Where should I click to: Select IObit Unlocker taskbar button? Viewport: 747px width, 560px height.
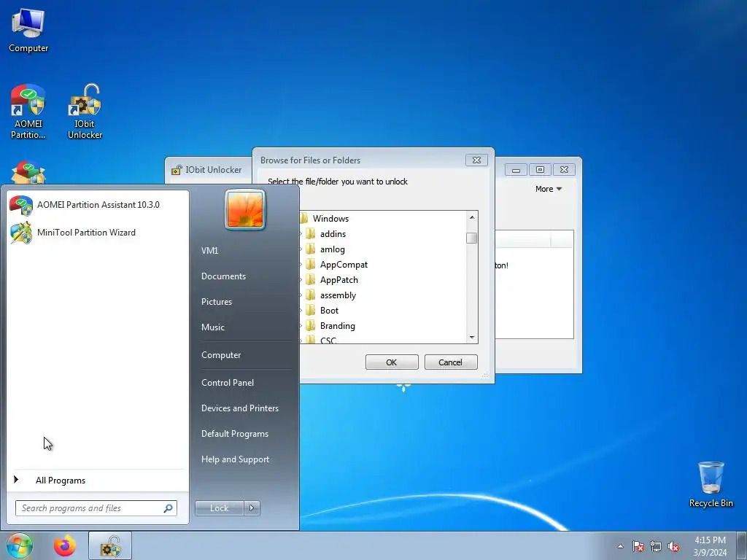(x=110, y=545)
